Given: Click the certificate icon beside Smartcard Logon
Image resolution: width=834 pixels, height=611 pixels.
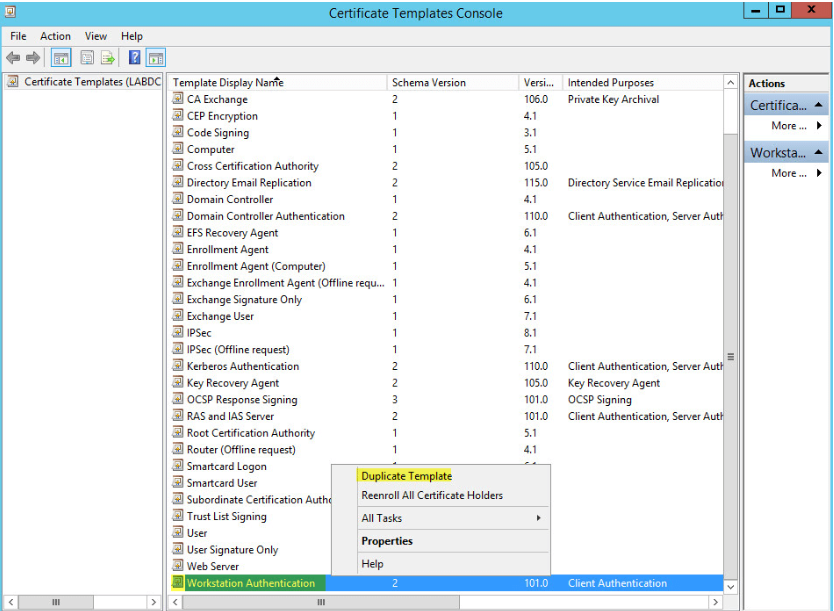Looking at the screenshot, I should tap(180, 466).
